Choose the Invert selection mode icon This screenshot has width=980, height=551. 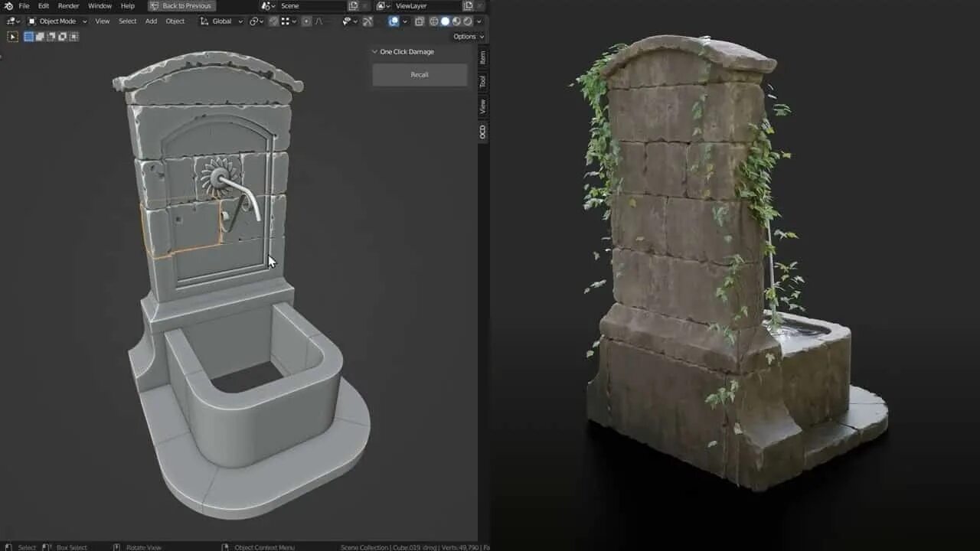pos(63,36)
